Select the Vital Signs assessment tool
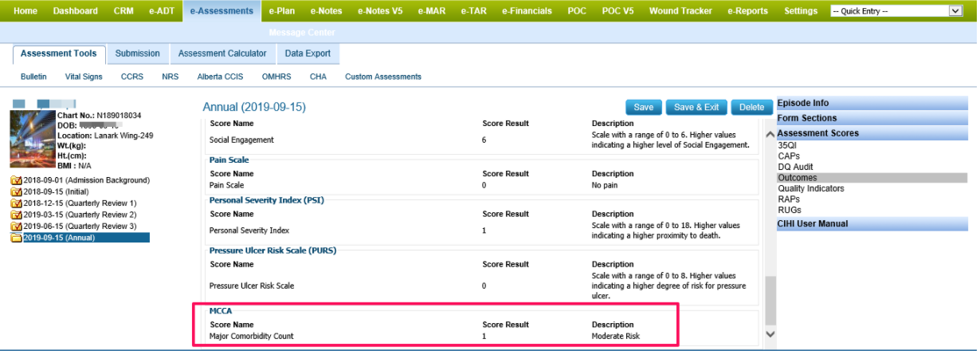980x351 pixels. [84, 77]
